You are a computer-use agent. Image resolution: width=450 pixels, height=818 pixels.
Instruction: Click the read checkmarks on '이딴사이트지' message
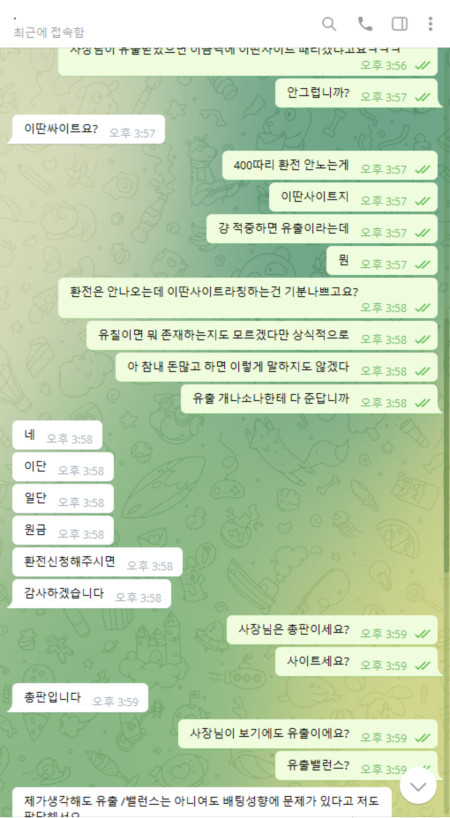[x=422, y=201]
